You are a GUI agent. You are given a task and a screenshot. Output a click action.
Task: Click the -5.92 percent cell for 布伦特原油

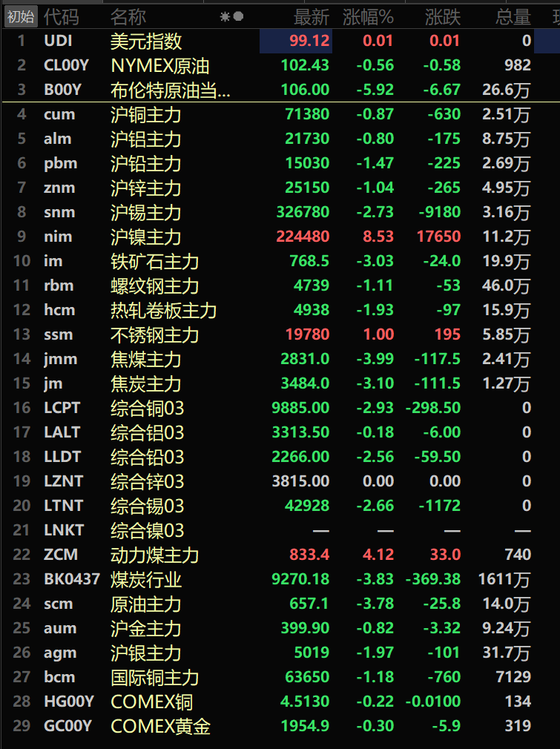tap(375, 90)
